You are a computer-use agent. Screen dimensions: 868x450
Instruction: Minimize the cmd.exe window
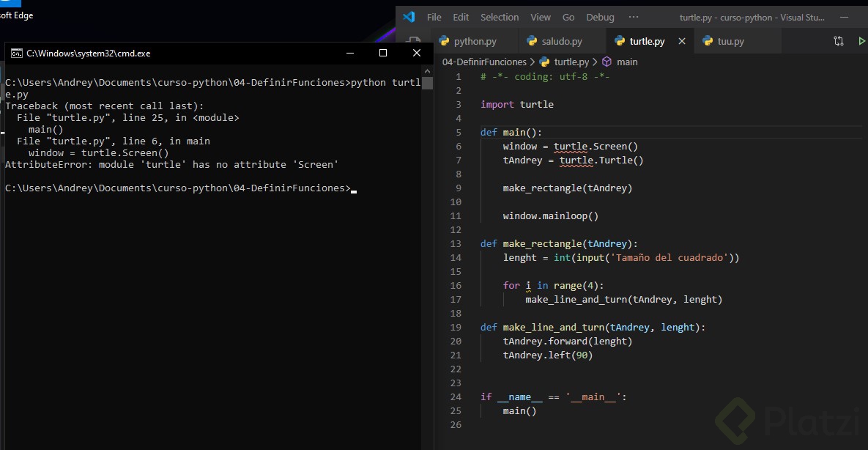click(x=349, y=54)
